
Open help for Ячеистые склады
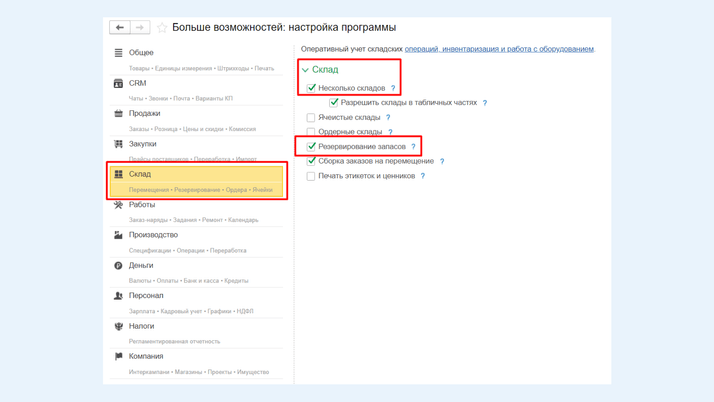click(388, 117)
